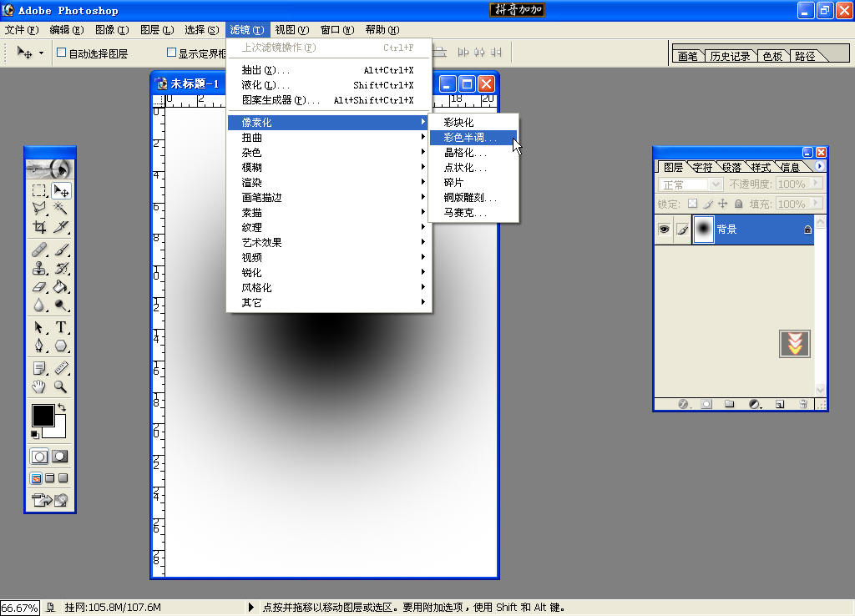The height and width of the screenshot is (616, 855).
Task: Add a layer style in Layers panel
Action: (683, 404)
